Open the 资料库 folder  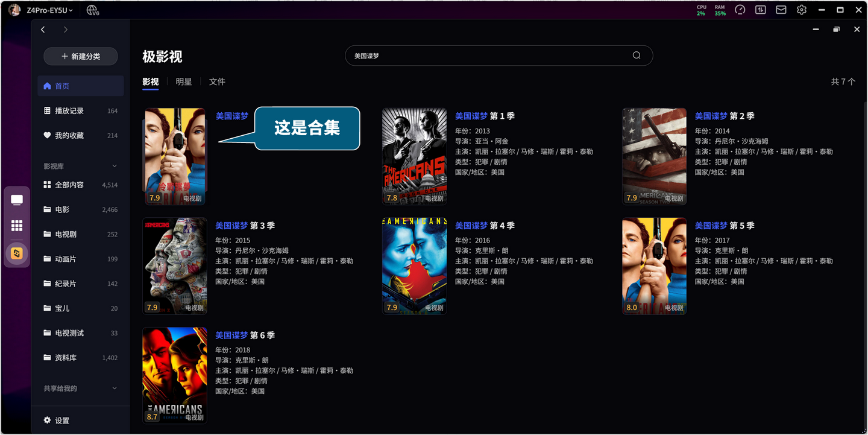(x=81, y=358)
